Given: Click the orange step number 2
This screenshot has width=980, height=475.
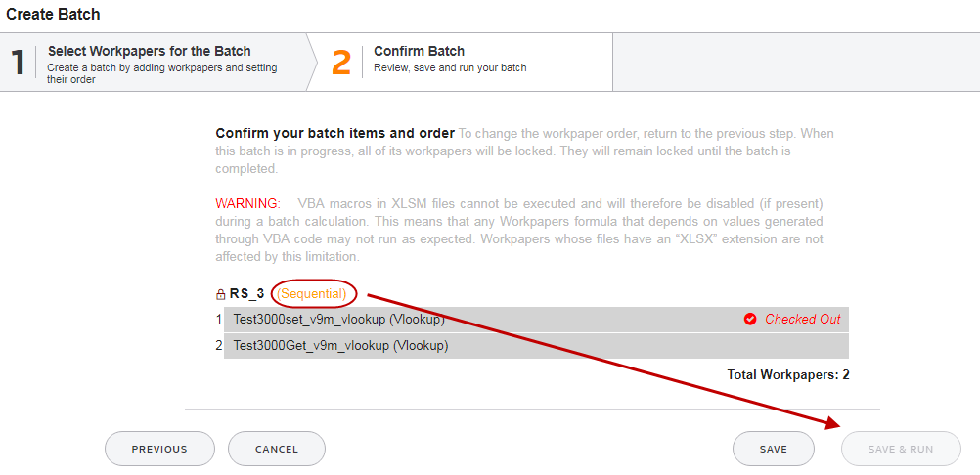Looking at the screenshot, I should coord(341,63).
